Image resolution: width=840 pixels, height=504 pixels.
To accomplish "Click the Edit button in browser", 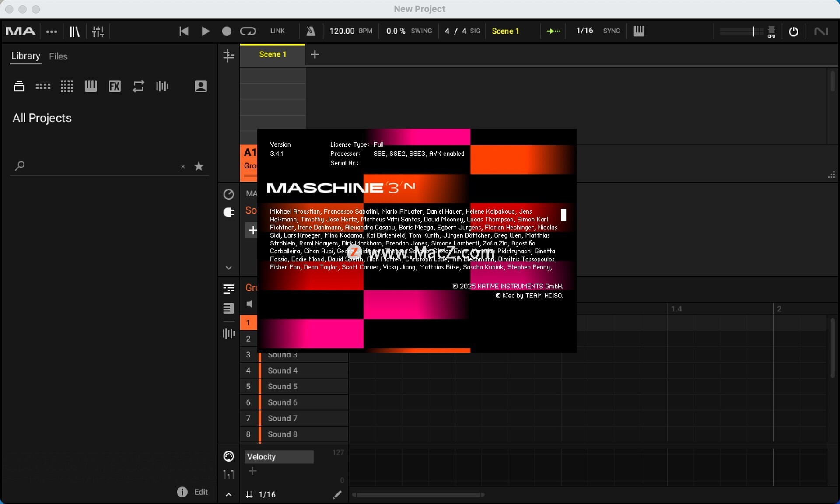I will pos(201,492).
